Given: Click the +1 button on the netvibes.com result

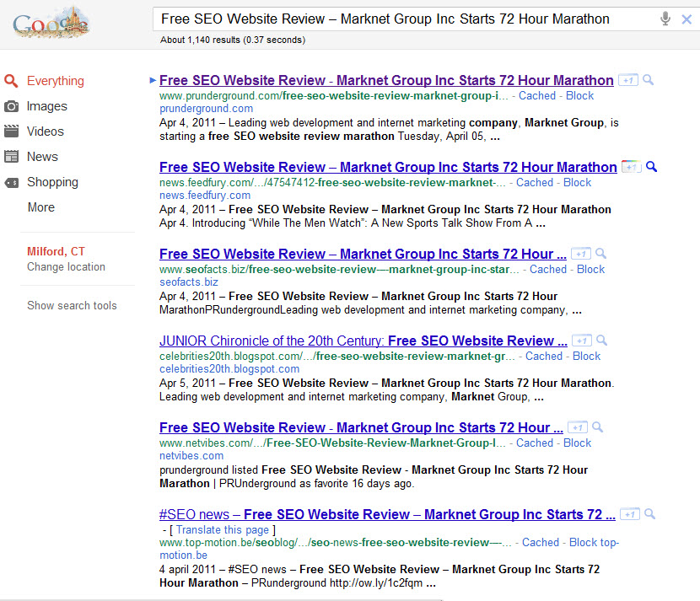Looking at the screenshot, I should coord(578,427).
